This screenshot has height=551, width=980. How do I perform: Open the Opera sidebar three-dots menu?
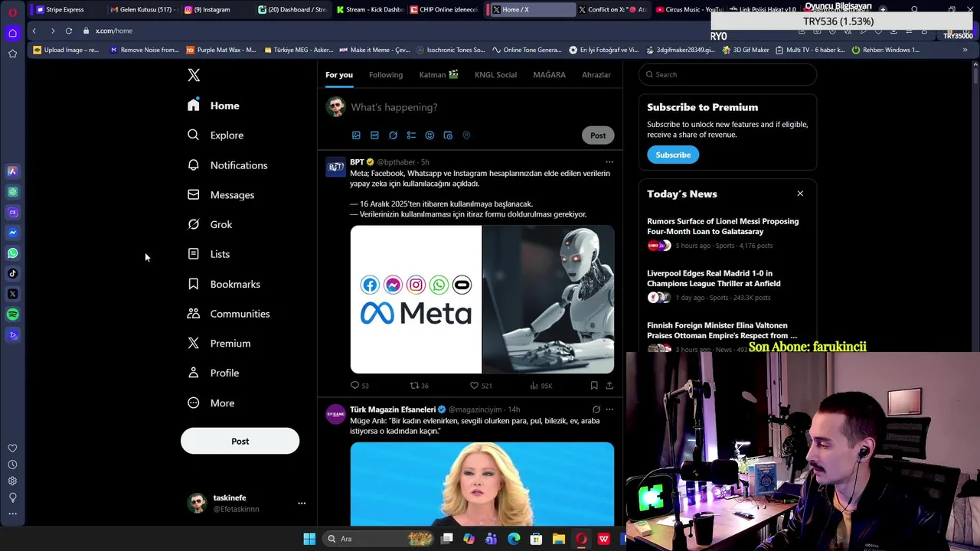coord(12,514)
